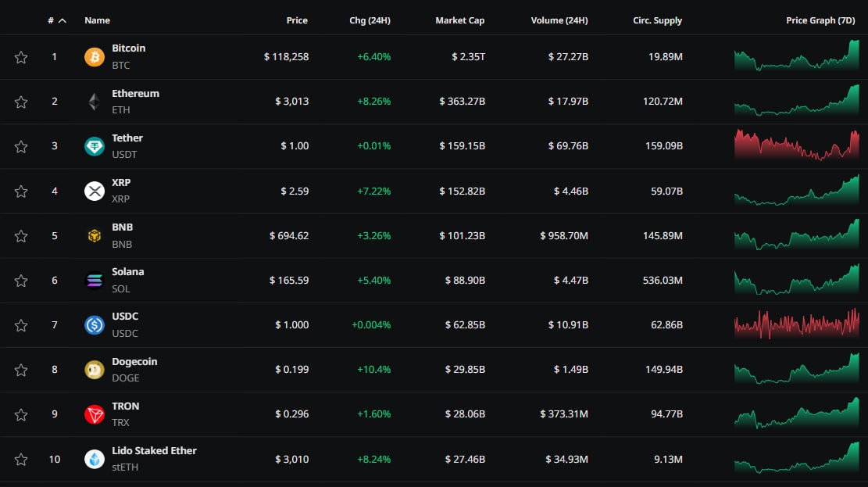
Task: Open the Ethereum coin page link
Action: [136, 94]
